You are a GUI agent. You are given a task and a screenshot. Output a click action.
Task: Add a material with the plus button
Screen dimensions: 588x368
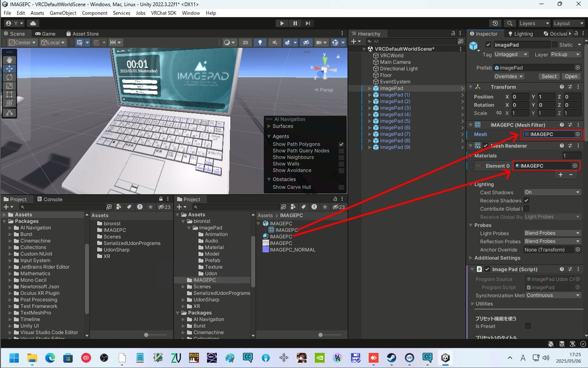pos(560,175)
